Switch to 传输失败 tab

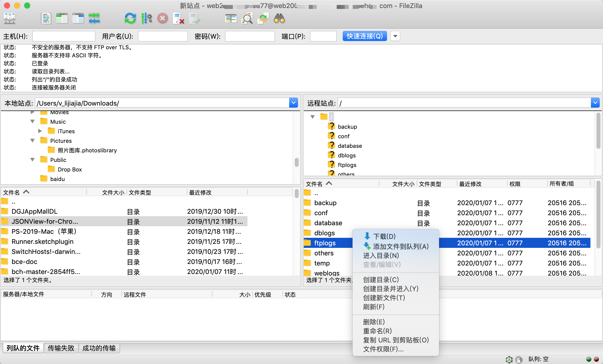tap(61, 348)
